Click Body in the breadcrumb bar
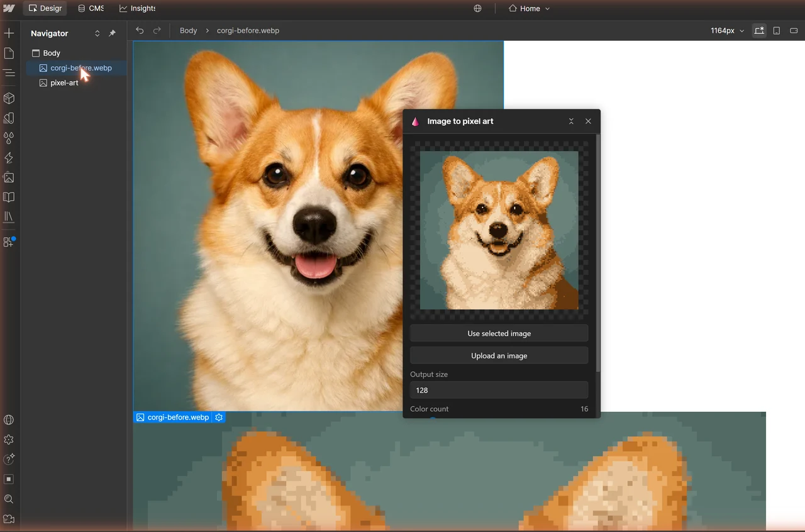 (188, 30)
